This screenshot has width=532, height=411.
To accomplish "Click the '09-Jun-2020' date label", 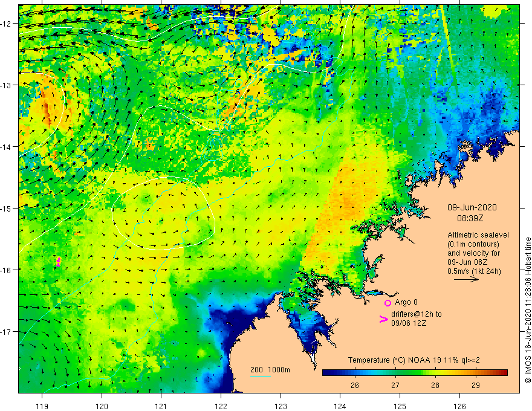I will click(x=472, y=207).
